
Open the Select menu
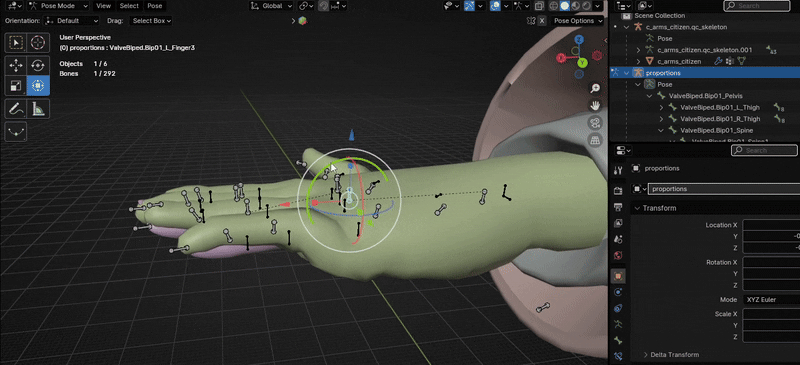(129, 6)
